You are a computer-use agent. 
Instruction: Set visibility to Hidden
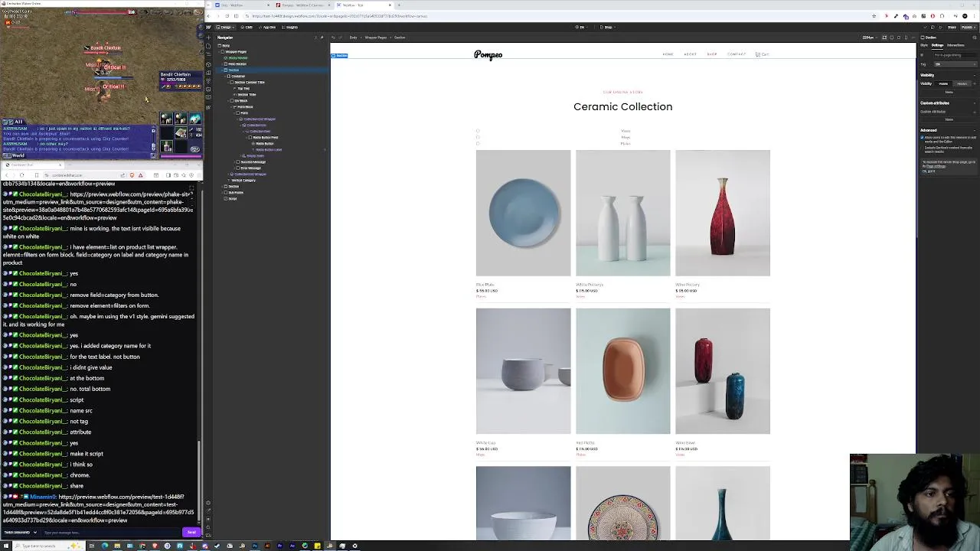pyautogui.click(x=962, y=83)
